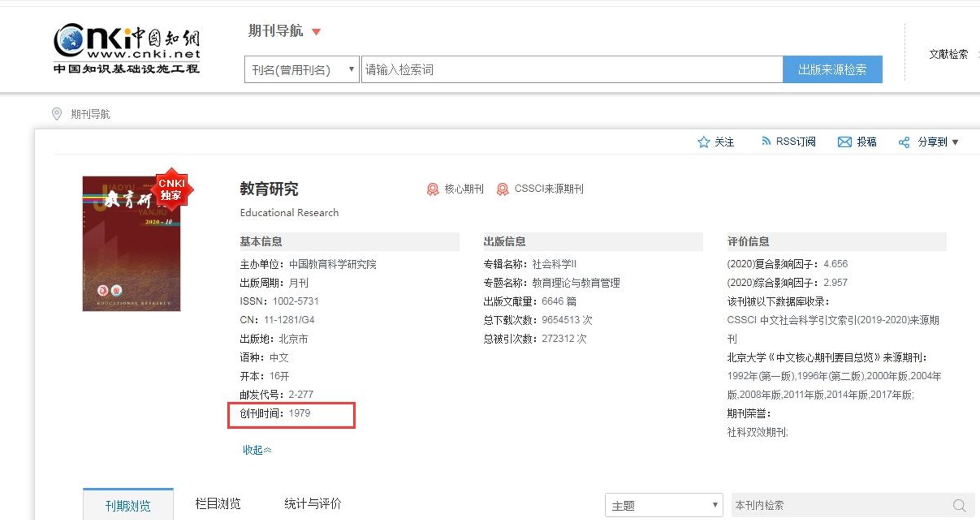
Task: Click the location pin beside 期刊导航 breadcrumb
Action: pos(56,114)
